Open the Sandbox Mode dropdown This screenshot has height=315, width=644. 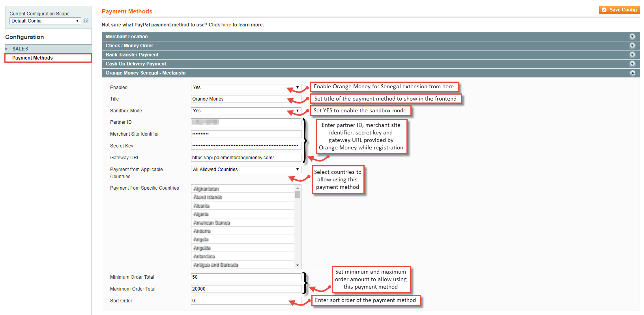tap(246, 111)
